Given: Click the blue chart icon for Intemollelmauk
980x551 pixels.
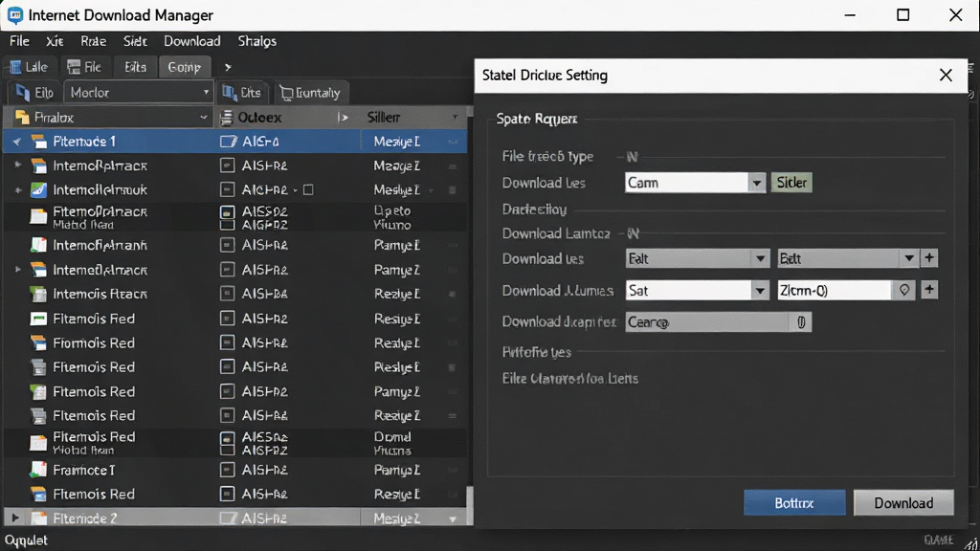Looking at the screenshot, I should (38, 189).
